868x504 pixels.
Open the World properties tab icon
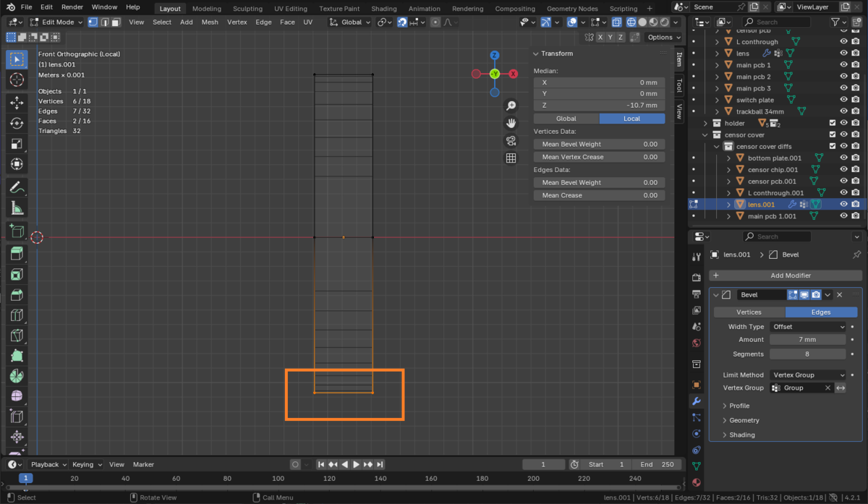697,343
